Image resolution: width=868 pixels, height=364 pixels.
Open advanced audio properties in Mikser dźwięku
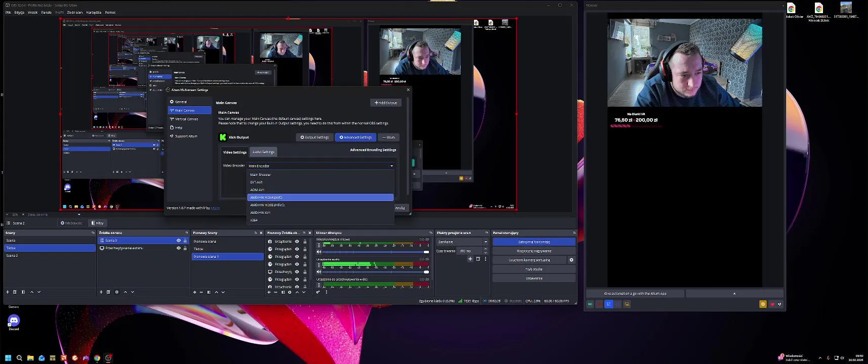tap(318, 292)
